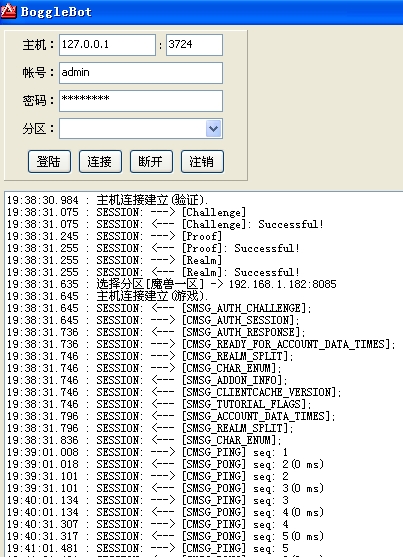Select log line [SMSG_REALM_SPLIT]
The image size is (403, 557).
click(x=150, y=428)
